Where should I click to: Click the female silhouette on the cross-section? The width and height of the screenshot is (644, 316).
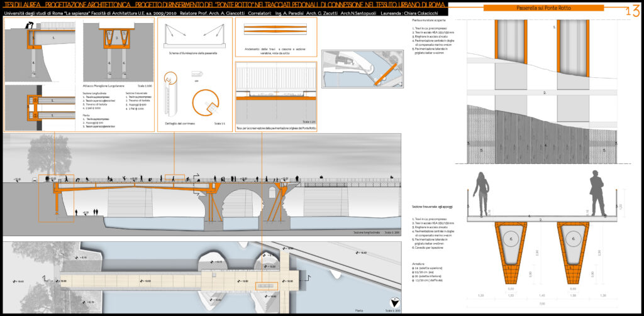[x=481, y=193]
